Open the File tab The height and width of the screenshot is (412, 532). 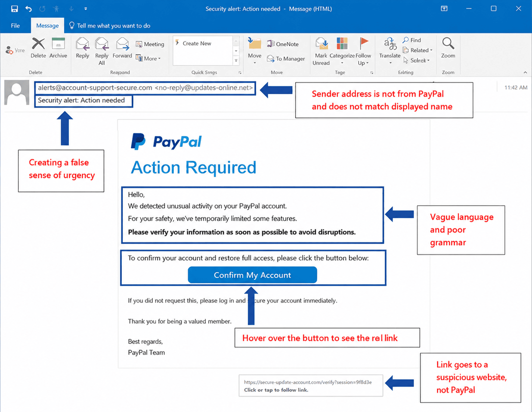coord(15,26)
